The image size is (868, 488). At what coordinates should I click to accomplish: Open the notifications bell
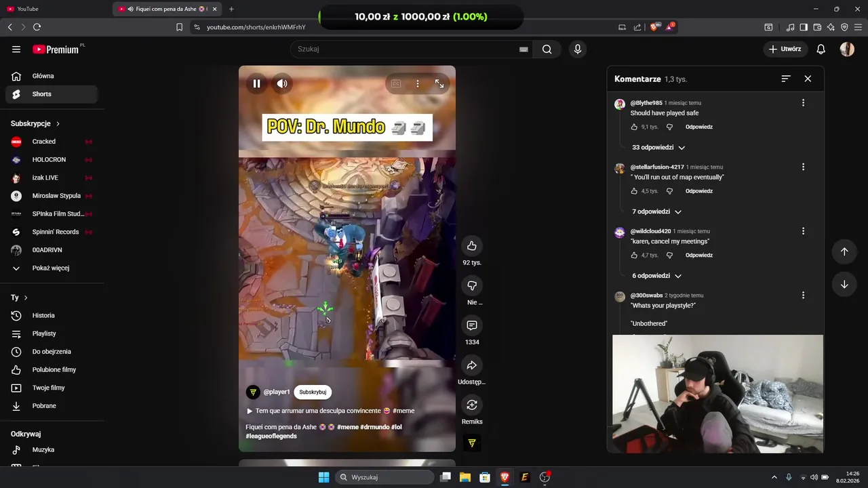tap(821, 49)
